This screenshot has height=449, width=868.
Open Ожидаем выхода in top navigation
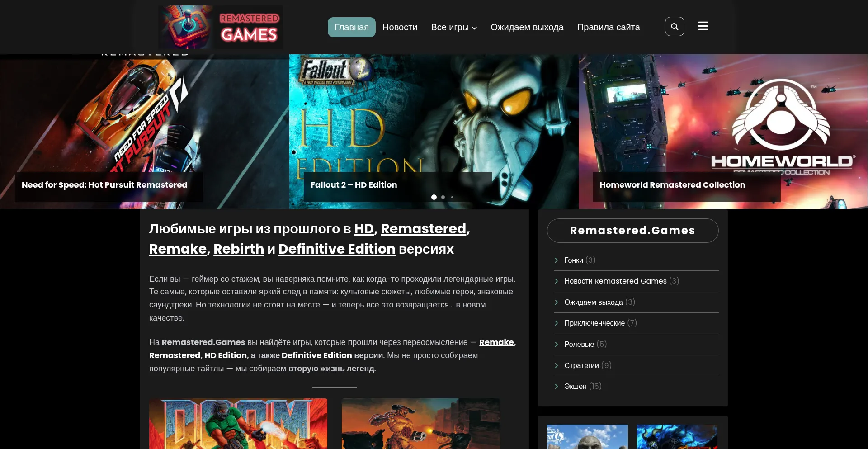coord(527,27)
